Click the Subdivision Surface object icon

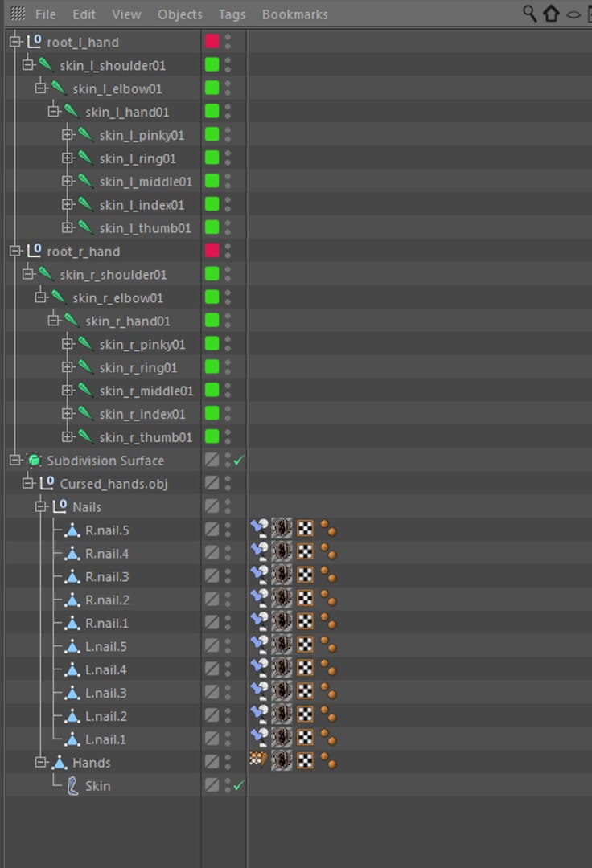pyautogui.click(x=35, y=460)
